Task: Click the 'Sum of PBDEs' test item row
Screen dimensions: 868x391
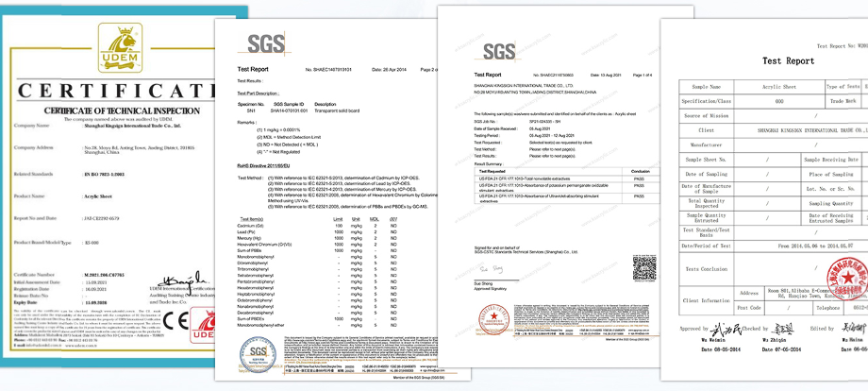Action: pos(317,319)
